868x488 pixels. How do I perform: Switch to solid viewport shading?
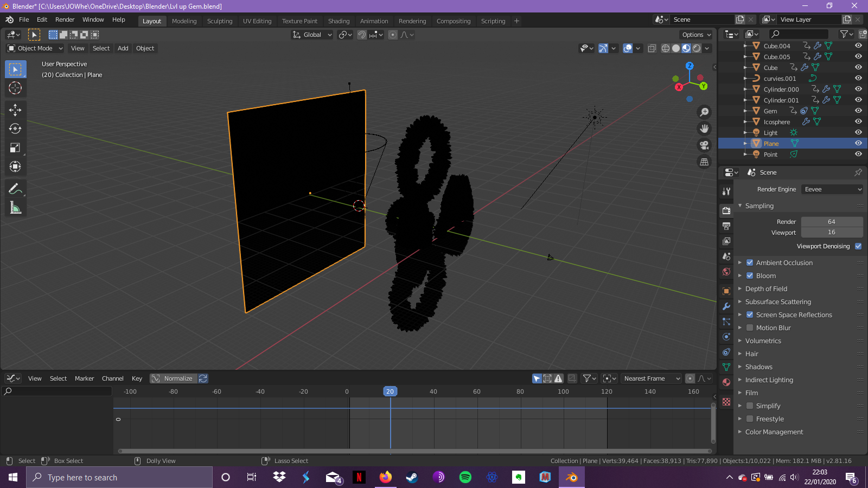(x=676, y=48)
